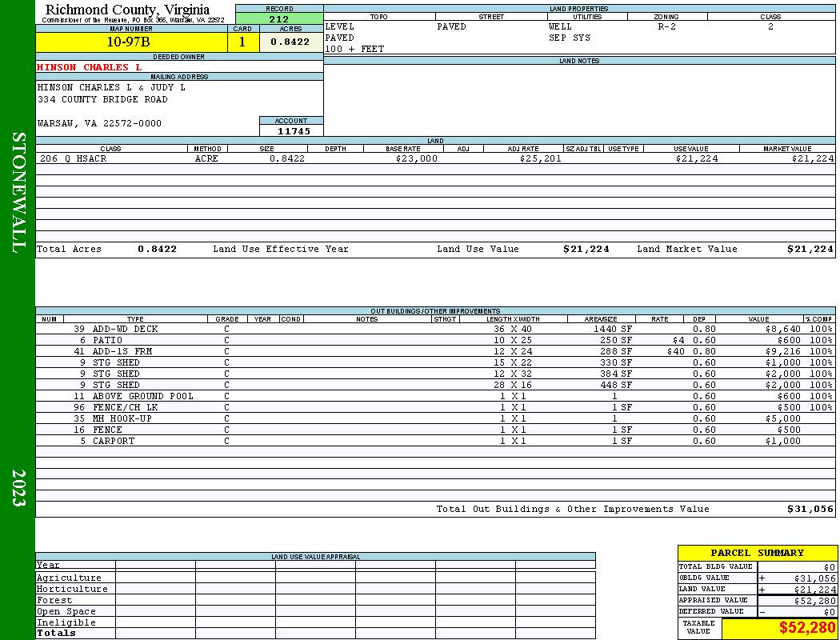The height and width of the screenshot is (640, 840).
Task: Select land class 206 Q HSACR
Action: tap(74, 158)
